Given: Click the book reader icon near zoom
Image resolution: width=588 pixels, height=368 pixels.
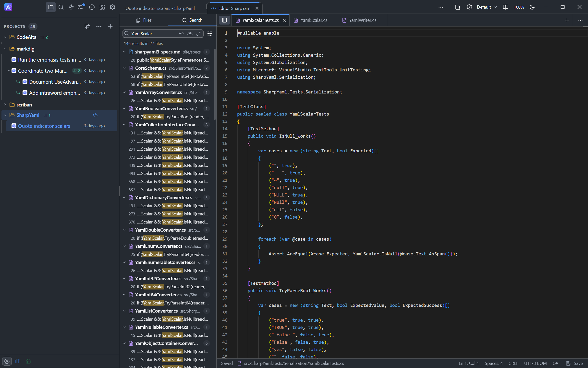Looking at the screenshot, I should tap(506, 7).
